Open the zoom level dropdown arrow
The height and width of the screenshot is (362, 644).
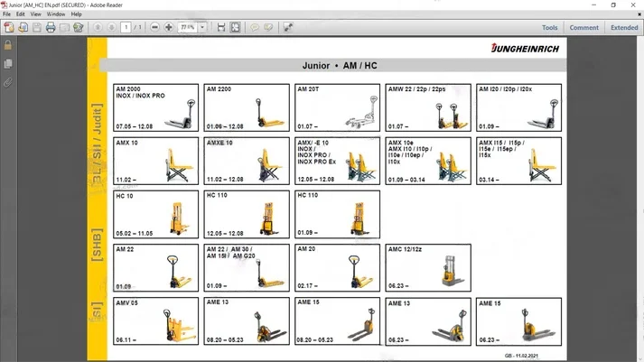click(202, 27)
